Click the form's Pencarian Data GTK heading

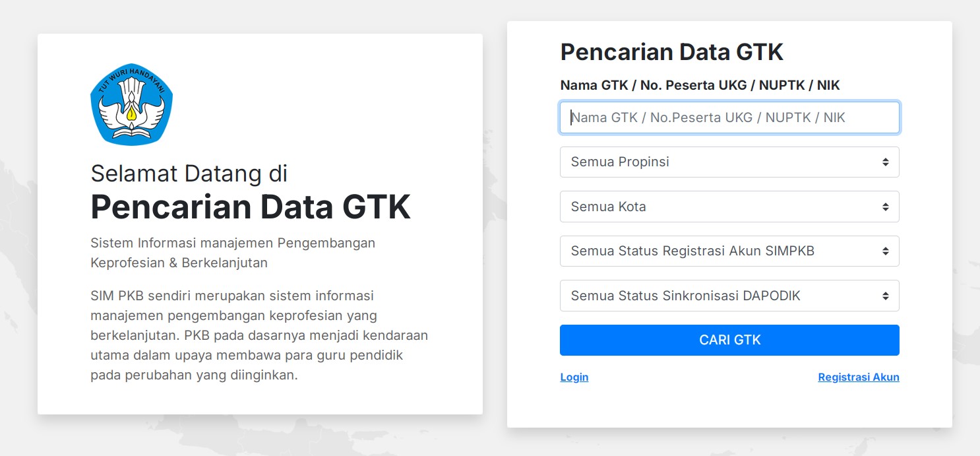[x=672, y=52]
